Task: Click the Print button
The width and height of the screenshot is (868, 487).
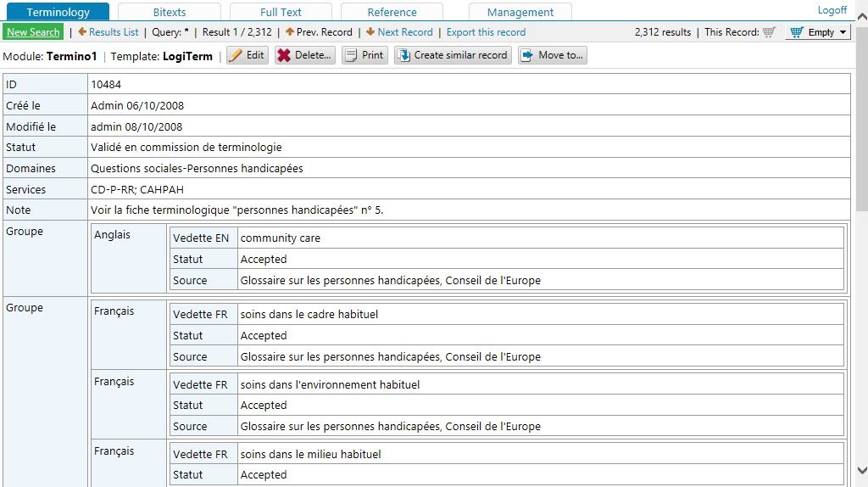Action: point(364,55)
